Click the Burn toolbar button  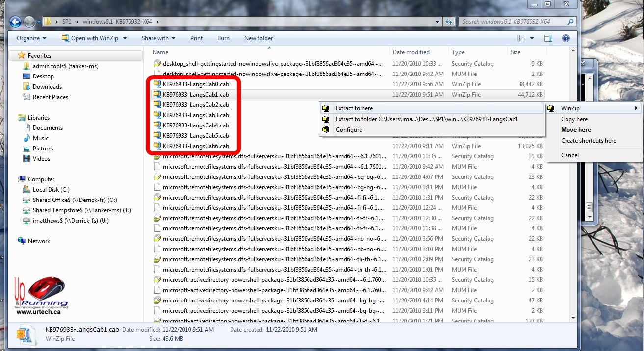(223, 38)
